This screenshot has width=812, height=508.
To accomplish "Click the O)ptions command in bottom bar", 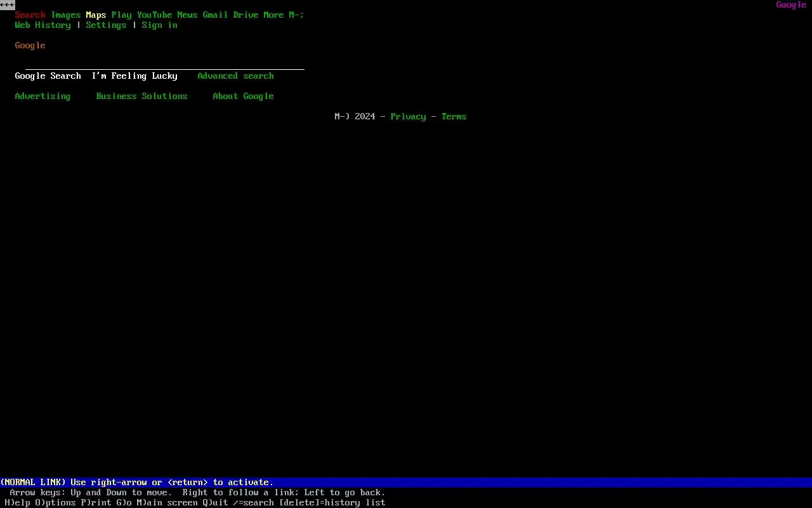I will point(56,503).
